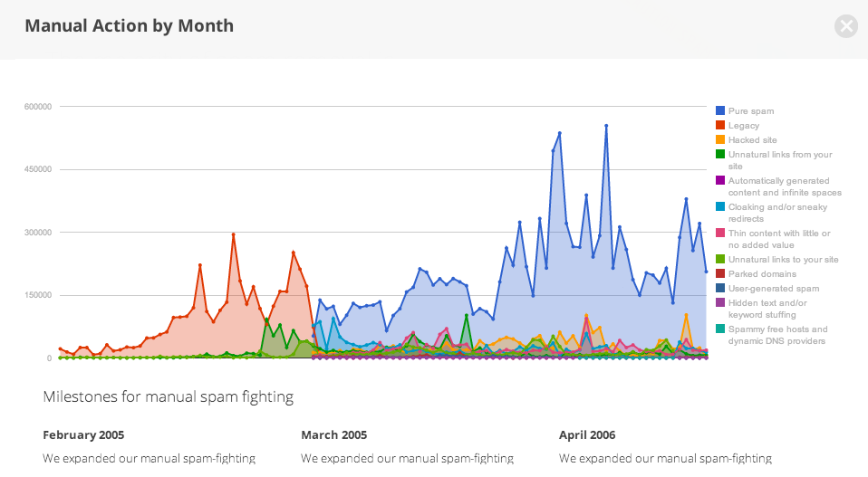Image resolution: width=868 pixels, height=477 pixels.
Task: Click the Parked domains legend swatch
Action: tap(720, 274)
